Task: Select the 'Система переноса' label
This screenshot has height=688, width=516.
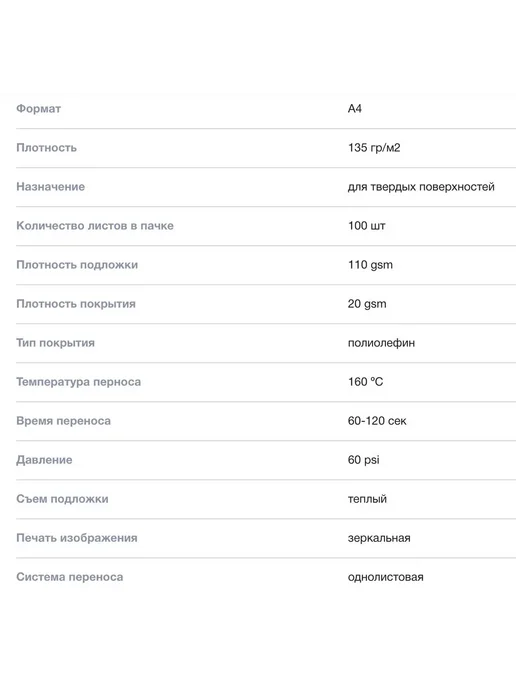Action: [70, 577]
